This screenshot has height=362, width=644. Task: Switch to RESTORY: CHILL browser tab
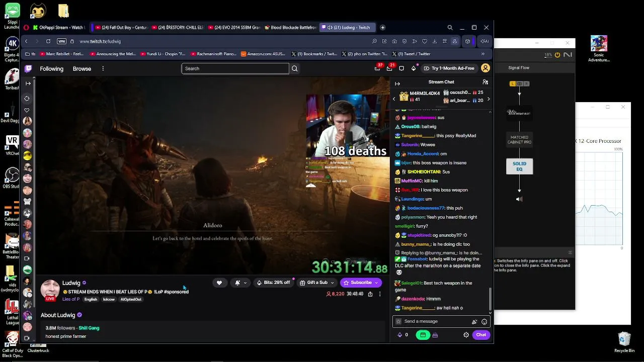177,28
